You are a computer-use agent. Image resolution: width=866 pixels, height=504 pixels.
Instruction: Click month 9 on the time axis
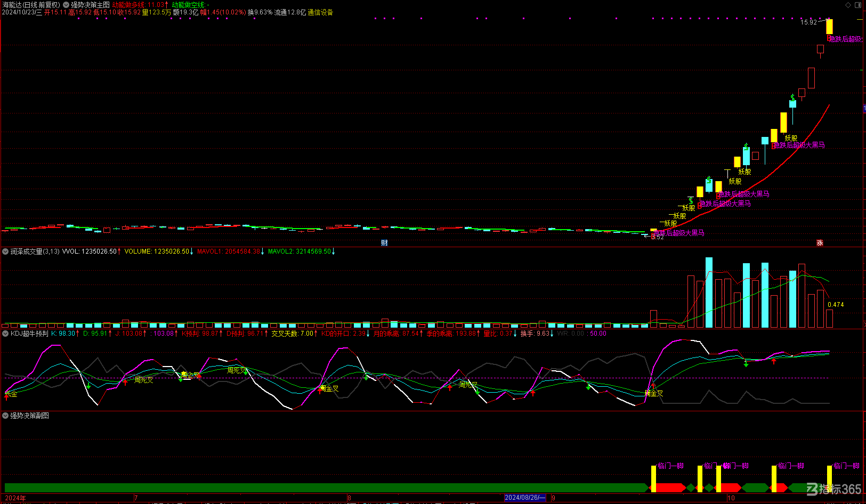pyautogui.click(x=554, y=498)
